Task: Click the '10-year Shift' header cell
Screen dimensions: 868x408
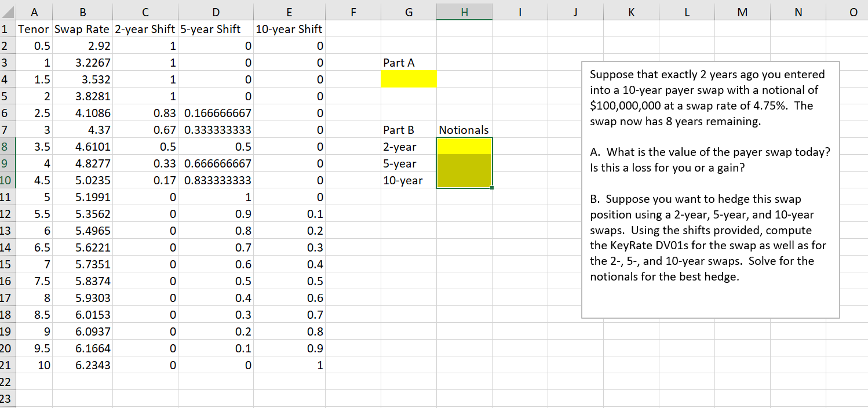Action: coord(289,29)
